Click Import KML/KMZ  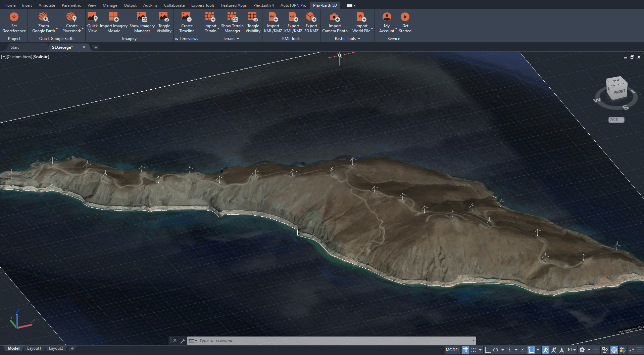(x=273, y=22)
